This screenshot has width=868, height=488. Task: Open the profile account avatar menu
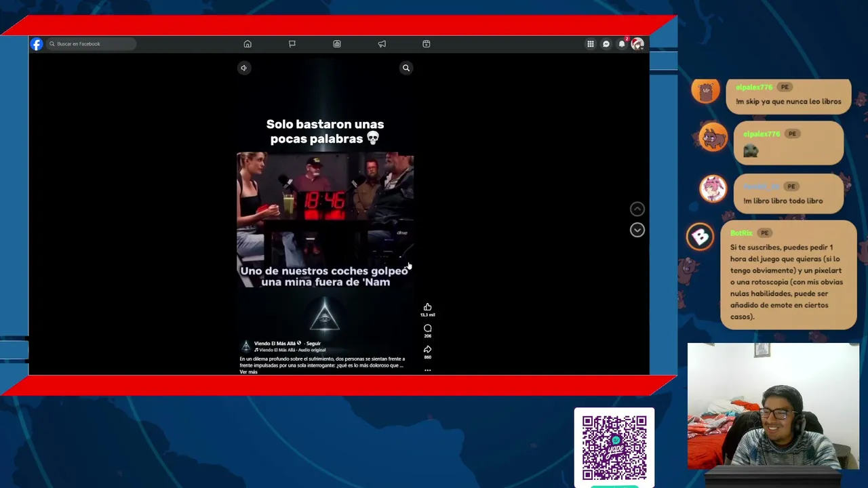[x=637, y=44]
